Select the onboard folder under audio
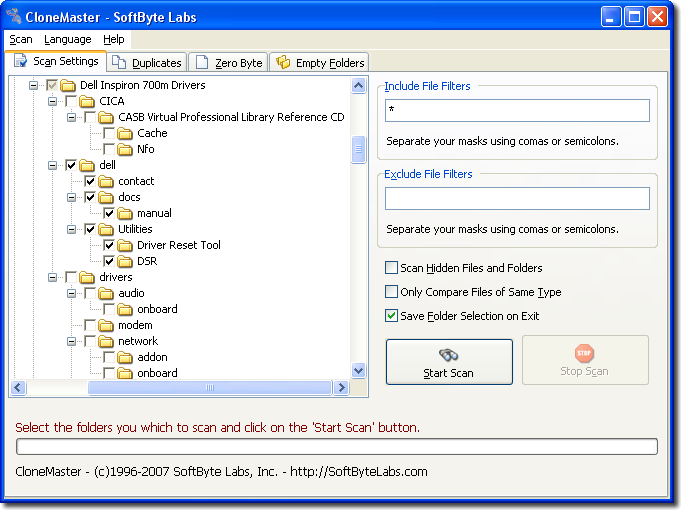Image resolution: width=681 pixels, height=510 pixels. pyautogui.click(x=157, y=309)
